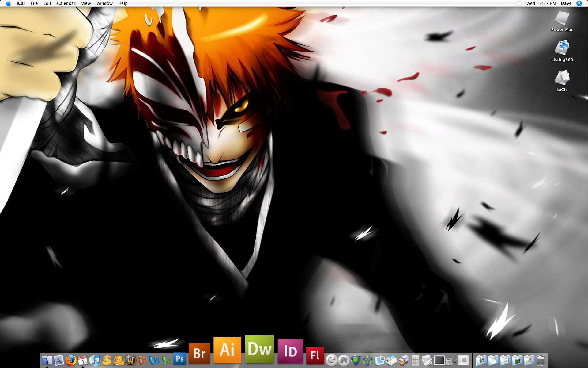
Task: Click the Dave user switching menu
Action: pos(566,3)
